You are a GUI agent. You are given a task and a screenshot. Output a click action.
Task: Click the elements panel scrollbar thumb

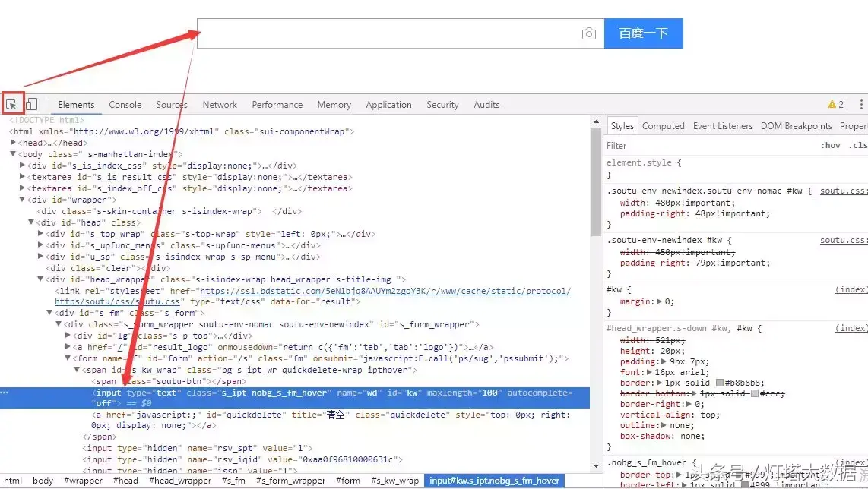[x=596, y=182]
